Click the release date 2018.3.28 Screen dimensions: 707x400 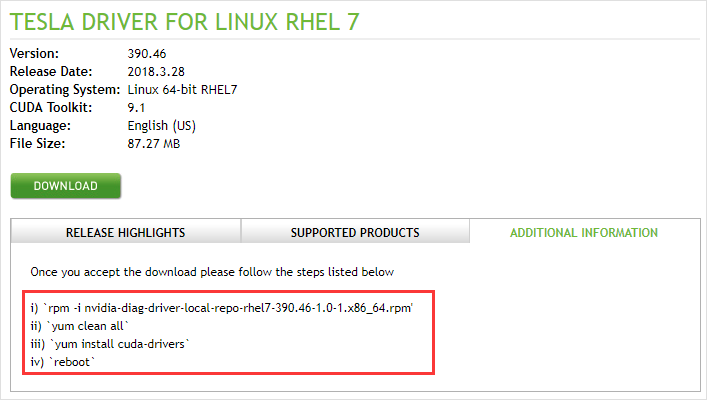coord(156,72)
